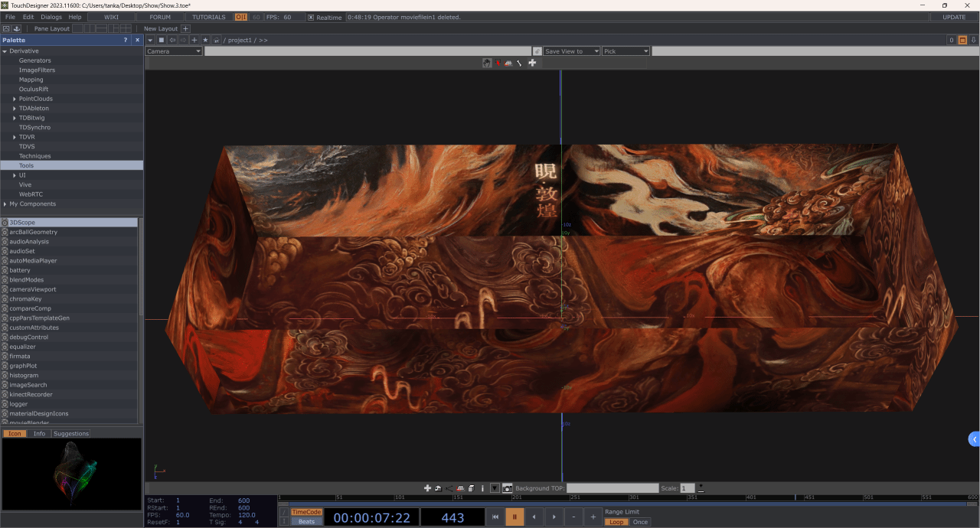The width and height of the screenshot is (980, 528).
Task: Open the Camera dropdown
Action: coord(174,51)
